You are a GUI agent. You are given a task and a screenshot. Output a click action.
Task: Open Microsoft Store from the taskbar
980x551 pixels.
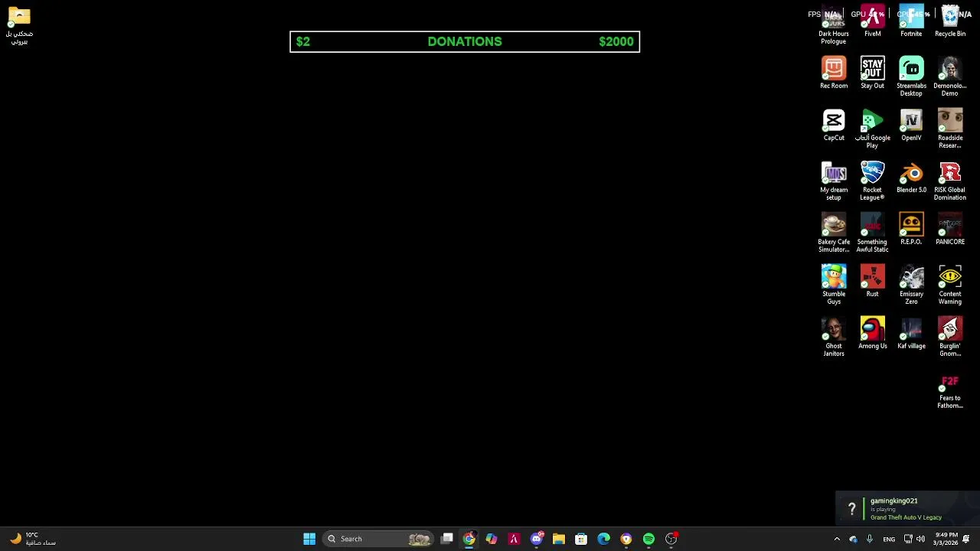click(581, 539)
